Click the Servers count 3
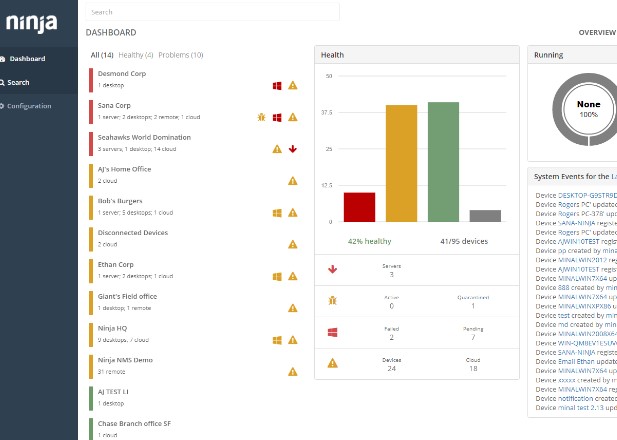Viewport: 617px width, 440px height. [392, 274]
